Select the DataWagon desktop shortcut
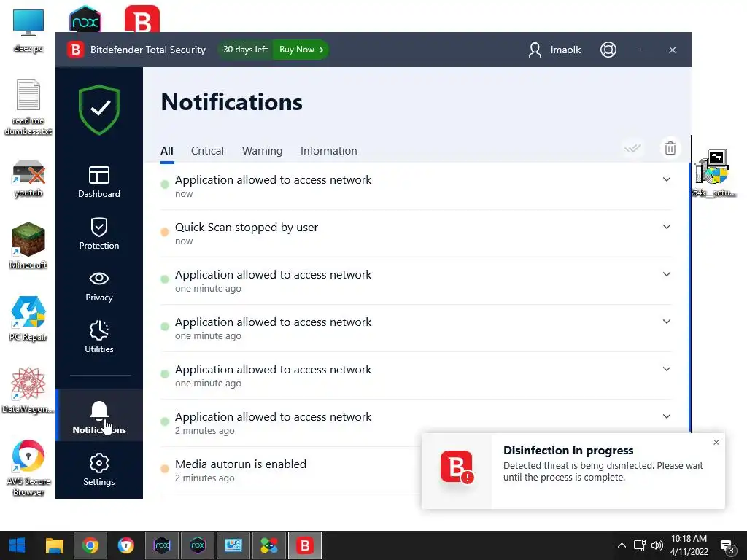 (28, 391)
